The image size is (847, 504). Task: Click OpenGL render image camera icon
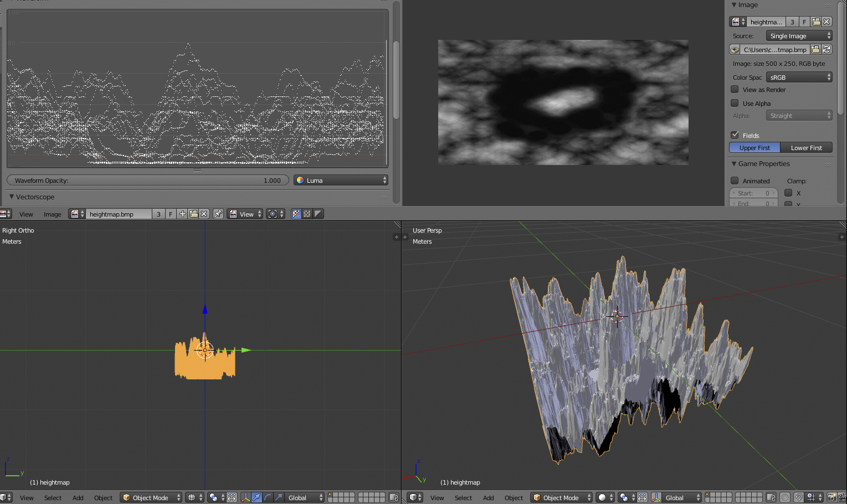[831, 497]
